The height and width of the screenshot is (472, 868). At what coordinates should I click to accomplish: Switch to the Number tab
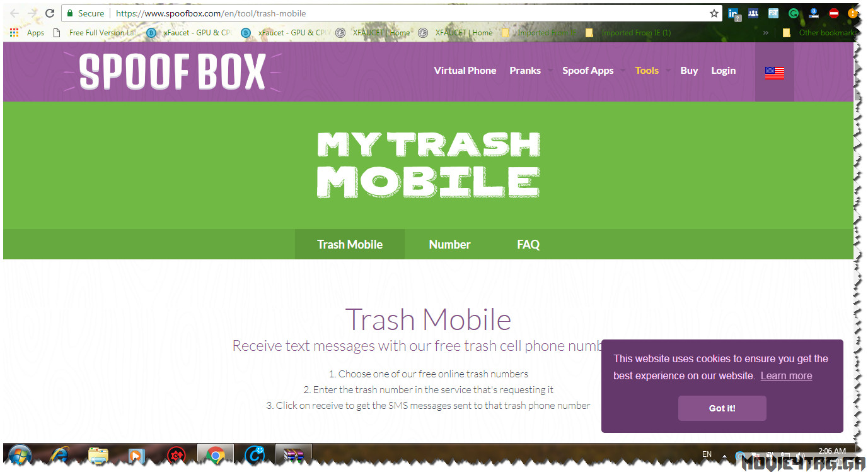pos(450,244)
